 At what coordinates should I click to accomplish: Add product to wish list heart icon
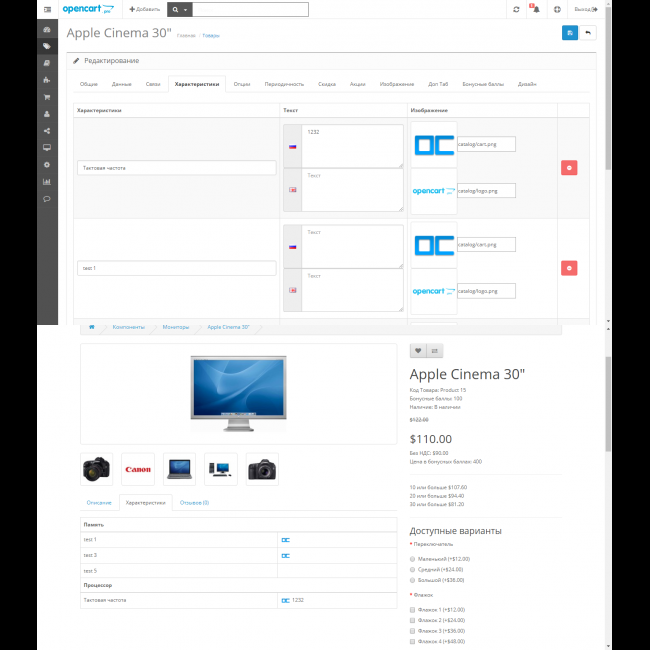(x=418, y=351)
